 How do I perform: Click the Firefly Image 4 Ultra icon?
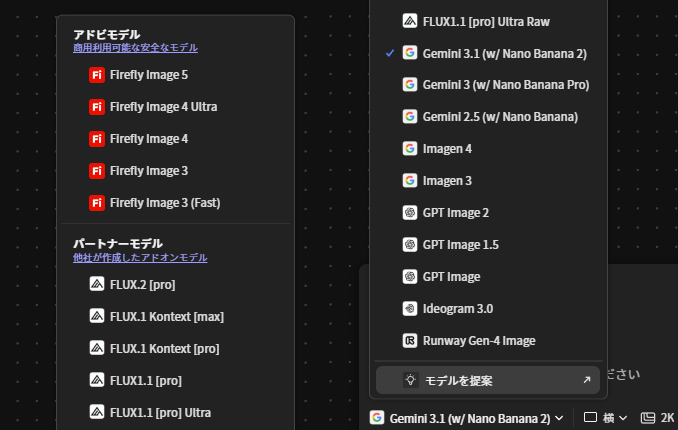(x=97, y=107)
